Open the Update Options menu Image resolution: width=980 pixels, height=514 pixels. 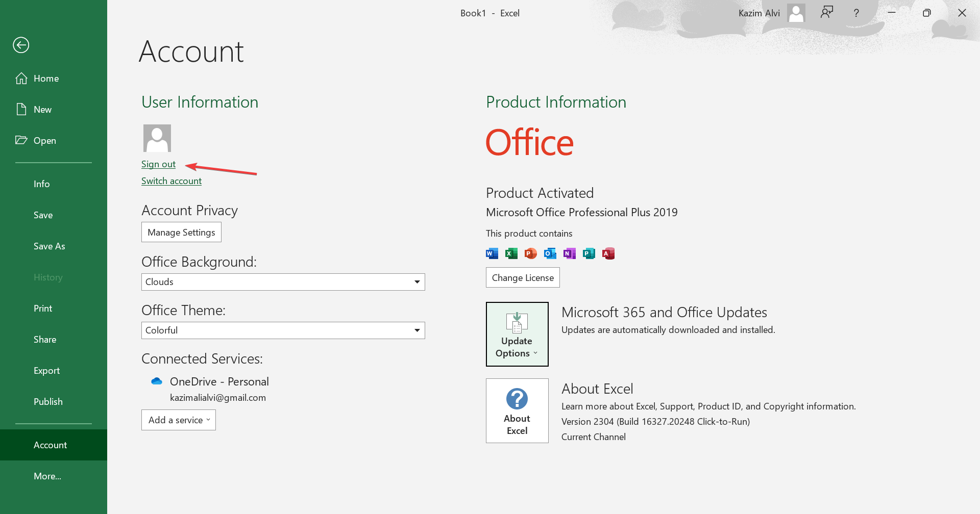tap(517, 334)
